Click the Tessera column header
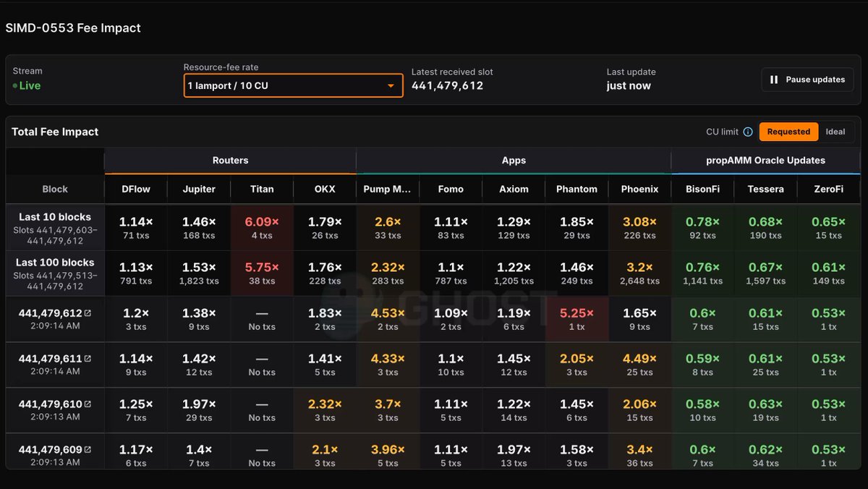Viewport: 868px width, 489px height. coord(766,189)
